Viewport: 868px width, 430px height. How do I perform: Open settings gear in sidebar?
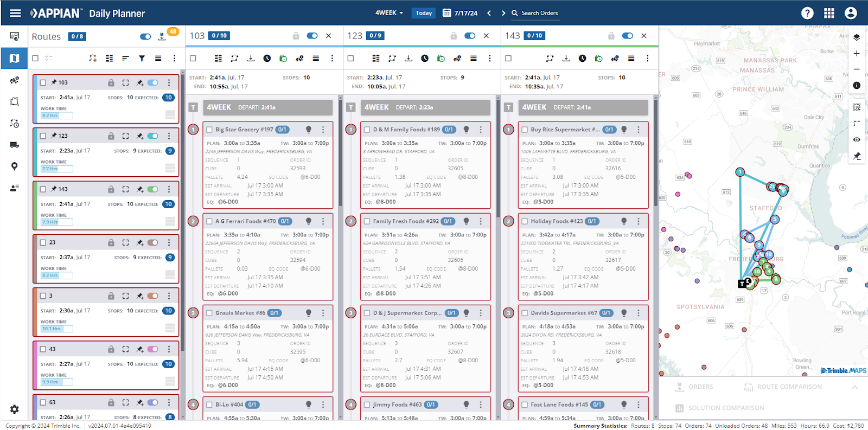(15, 409)
